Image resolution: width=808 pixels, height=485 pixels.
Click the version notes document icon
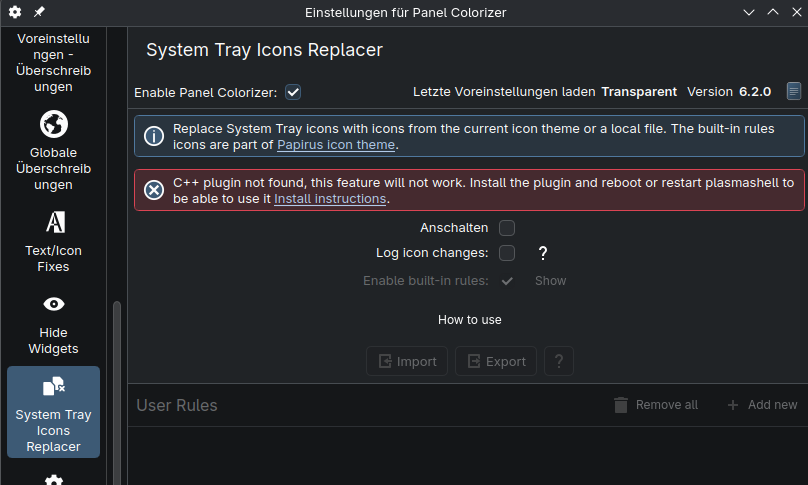click(793, 91)
